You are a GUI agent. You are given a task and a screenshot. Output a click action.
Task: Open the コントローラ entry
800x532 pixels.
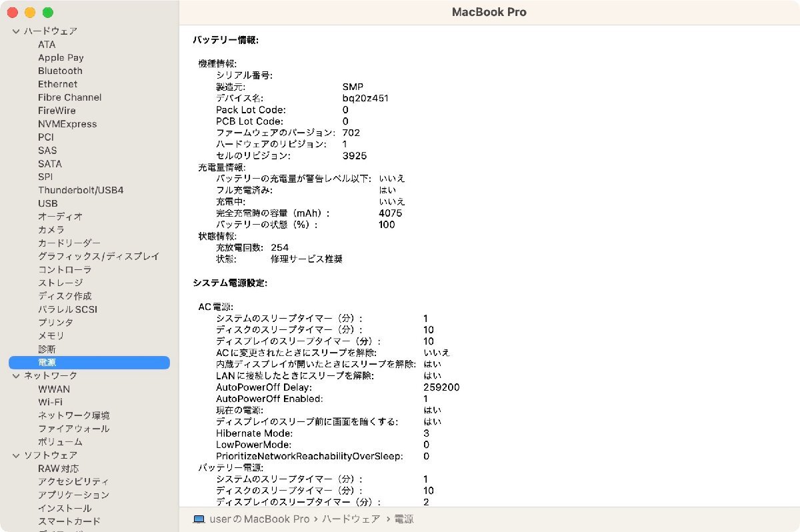(65, 270)
